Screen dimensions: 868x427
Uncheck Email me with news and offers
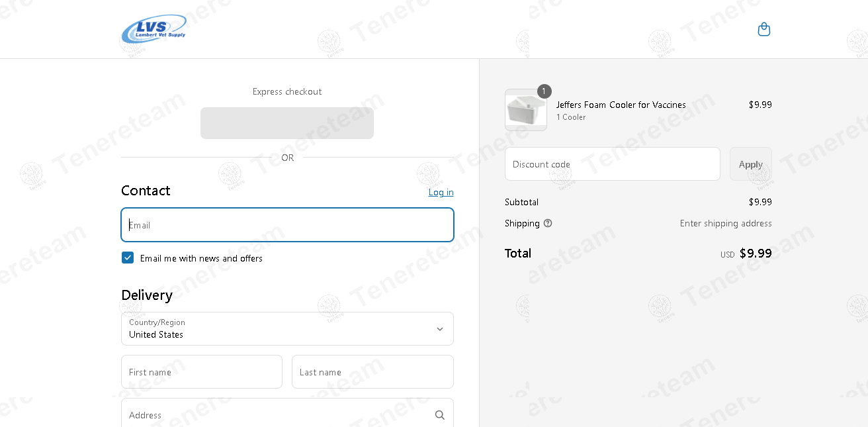(x=128, y=258)
